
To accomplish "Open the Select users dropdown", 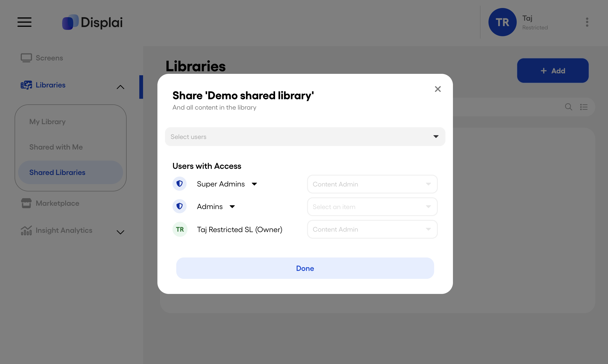I will 305,137.
